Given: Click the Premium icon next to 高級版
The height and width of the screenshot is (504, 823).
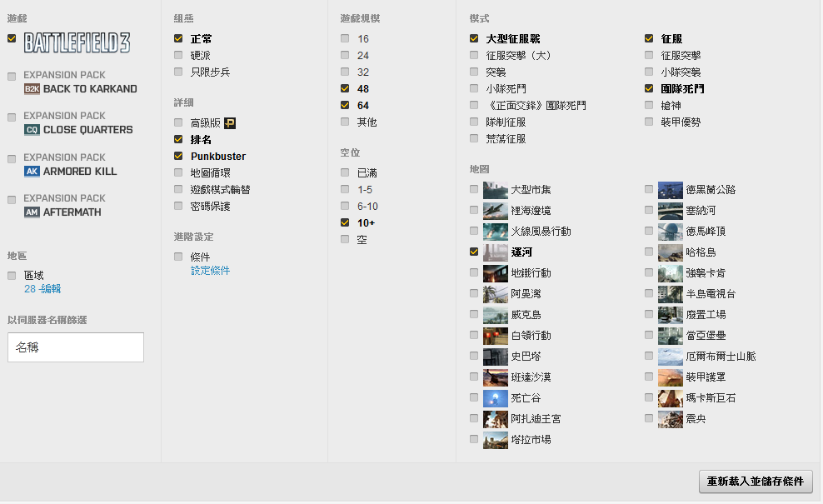Looking at the screenshot, I should point(230,123).
